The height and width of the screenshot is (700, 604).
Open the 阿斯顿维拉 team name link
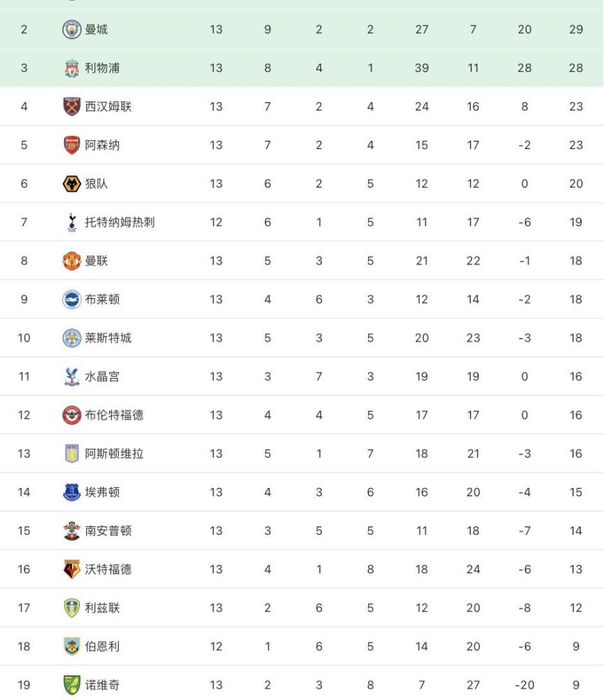(x=114, y=454)
